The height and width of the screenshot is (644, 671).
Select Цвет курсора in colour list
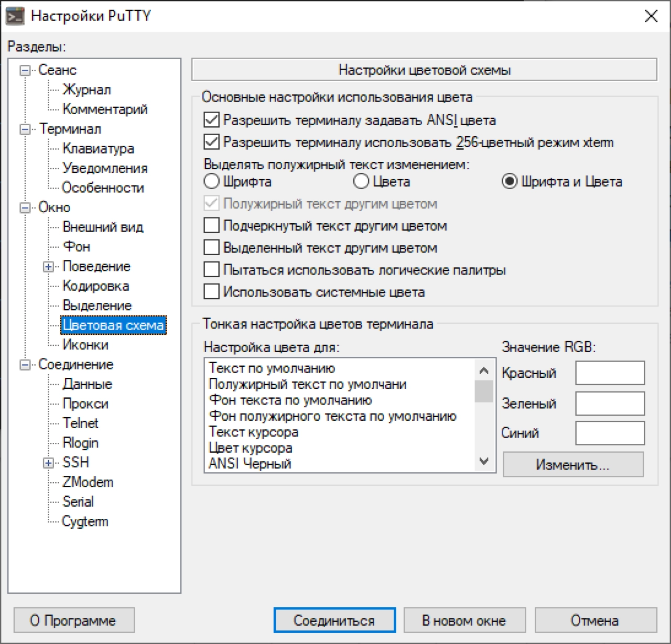[340, 448]
